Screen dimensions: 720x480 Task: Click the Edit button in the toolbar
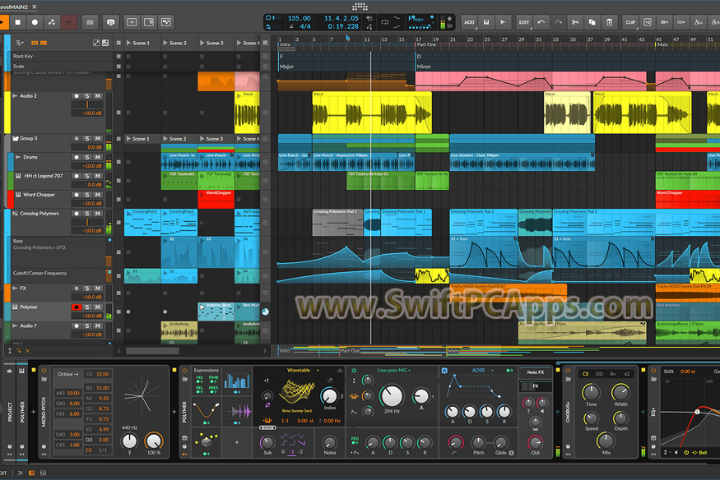[x=523, y=22]
